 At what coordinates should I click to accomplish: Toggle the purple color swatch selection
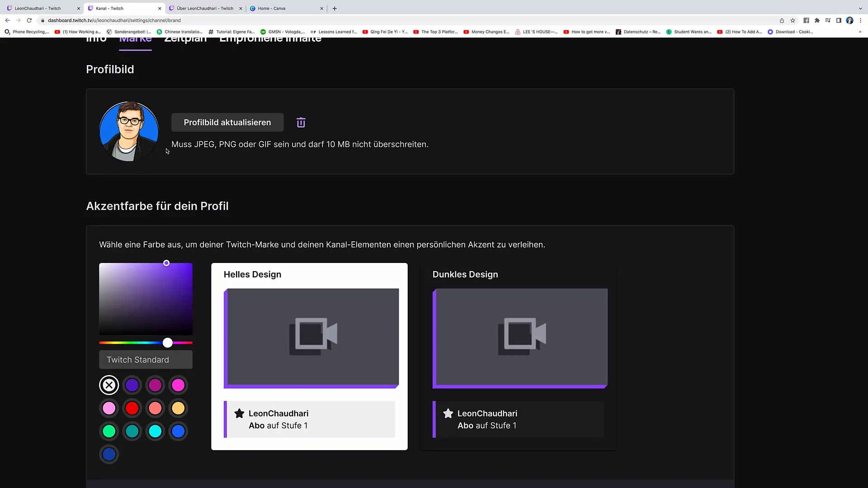(x=132, y=385)
